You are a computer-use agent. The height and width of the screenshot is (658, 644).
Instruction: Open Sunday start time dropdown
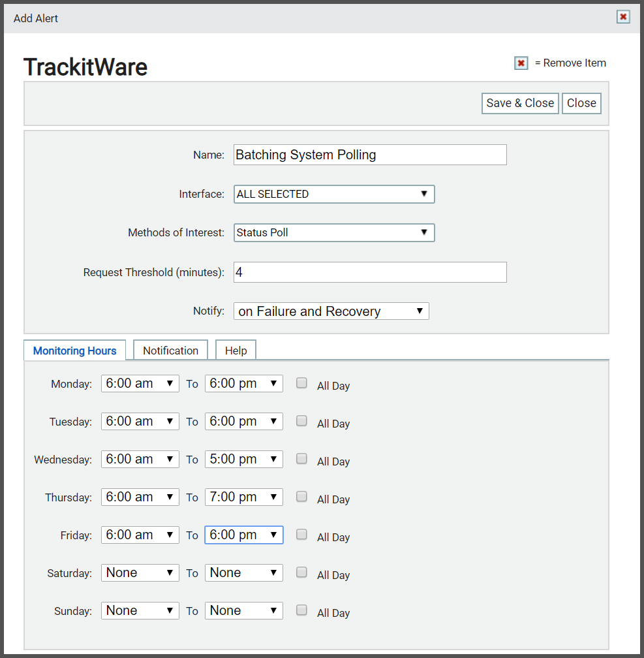(x=140, y=610)
